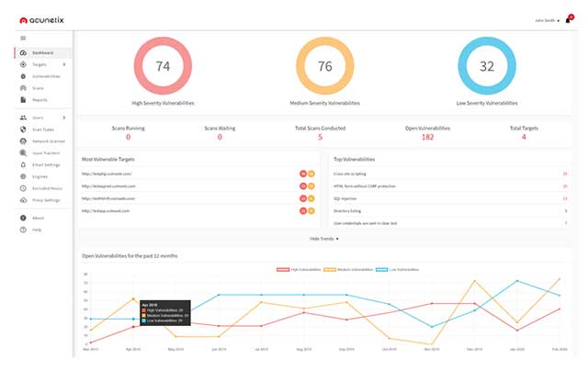Click the hamburger menu icon in sidebar
The image size is (588, 371).
(23, 39)
